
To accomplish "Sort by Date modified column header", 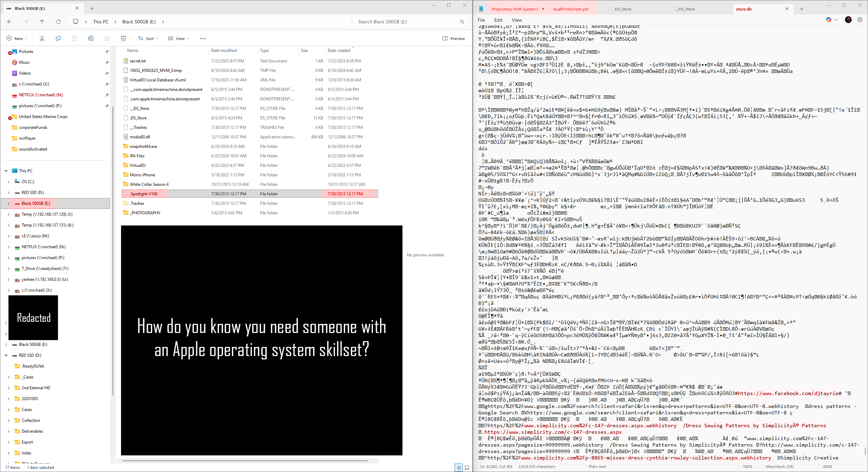I will [x=224, y=51].
